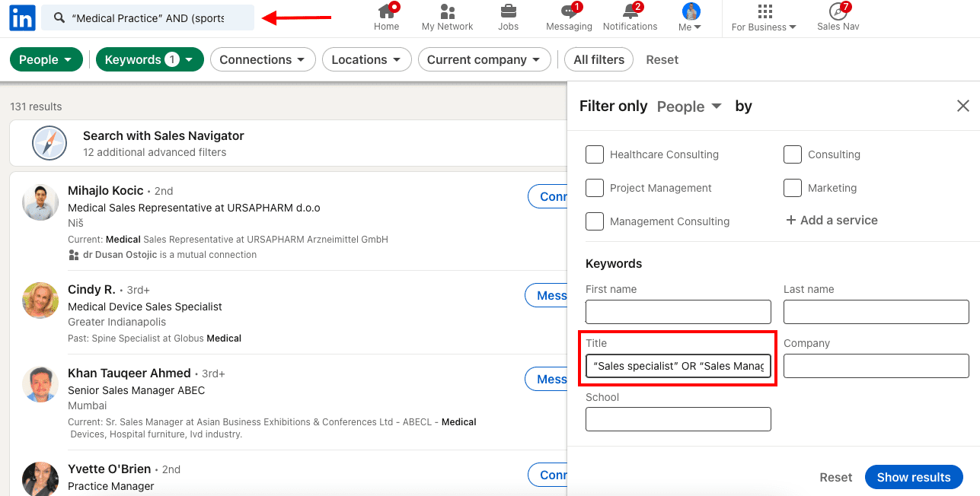Open the For Business menu
The width and height of the screenshot is (980, 496).
point(763,20)
